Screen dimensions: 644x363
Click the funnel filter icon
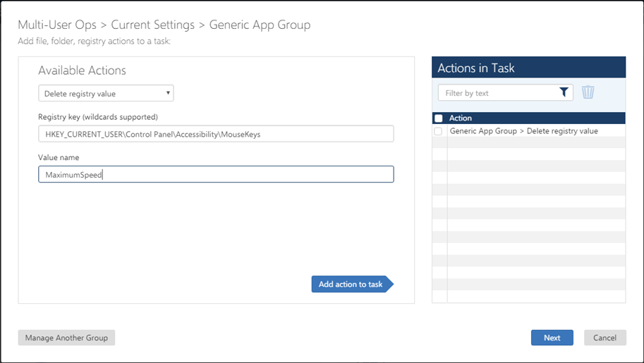pos(564,92)
